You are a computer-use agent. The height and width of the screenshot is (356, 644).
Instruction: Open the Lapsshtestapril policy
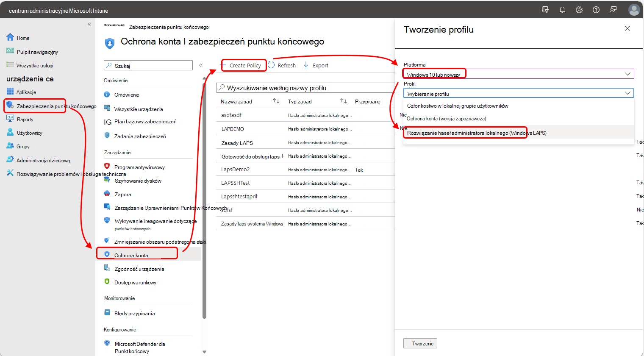(x=239, y=196)
